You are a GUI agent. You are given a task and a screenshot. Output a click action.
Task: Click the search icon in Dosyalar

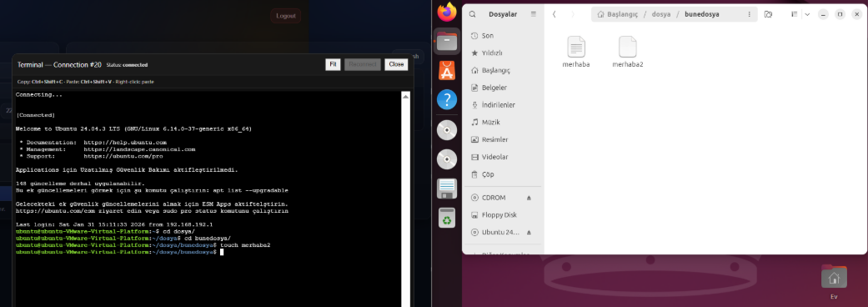(x=472, y=14)
